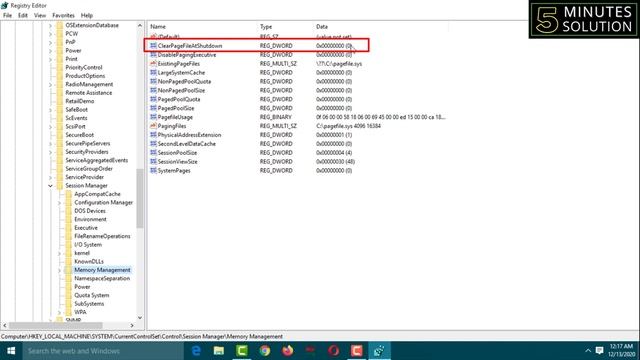640x360 pixels.
Task: Expand the PnP tree node
Action: (x=51, y=42)
